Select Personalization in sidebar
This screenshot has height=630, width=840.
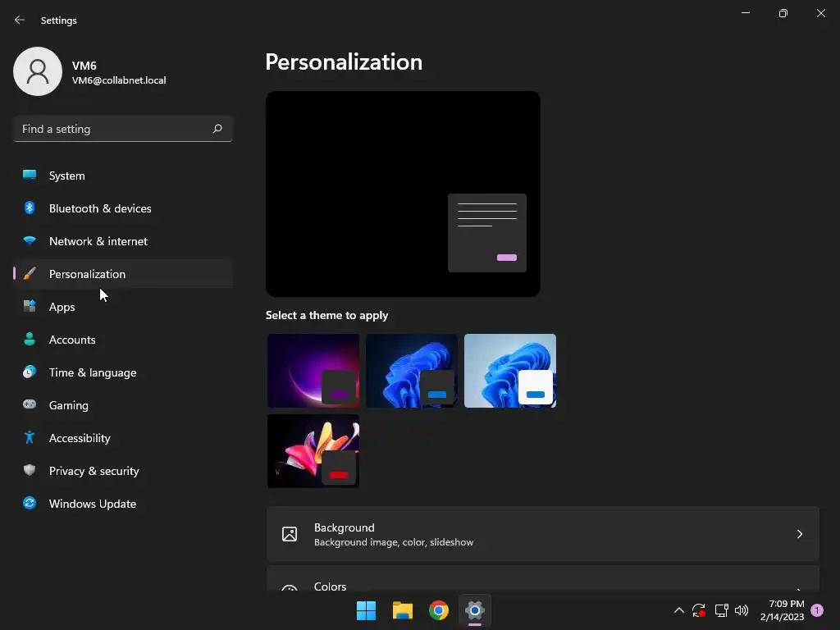pyautogui.click(x=123, y=274)
